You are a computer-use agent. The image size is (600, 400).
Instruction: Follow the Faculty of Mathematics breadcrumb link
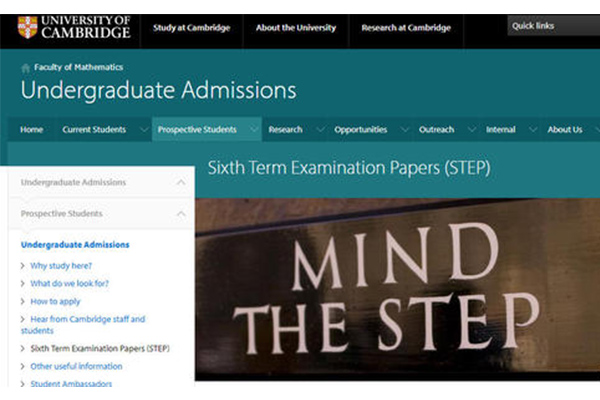pos(78,67)
